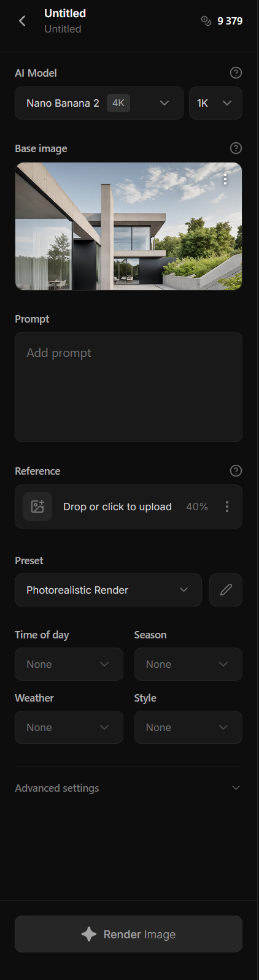Open reference upload three-dot menu

tap(227, 507)
